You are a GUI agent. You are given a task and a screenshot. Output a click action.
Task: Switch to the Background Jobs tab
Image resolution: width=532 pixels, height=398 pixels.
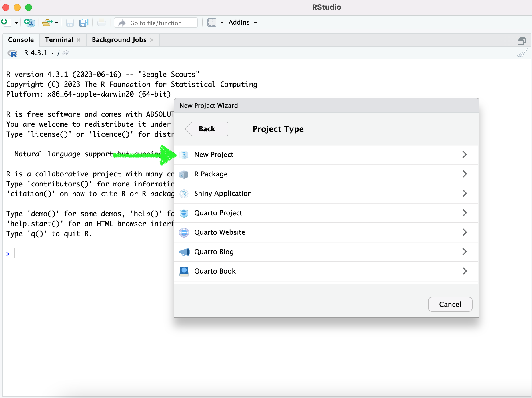point(119,40)
